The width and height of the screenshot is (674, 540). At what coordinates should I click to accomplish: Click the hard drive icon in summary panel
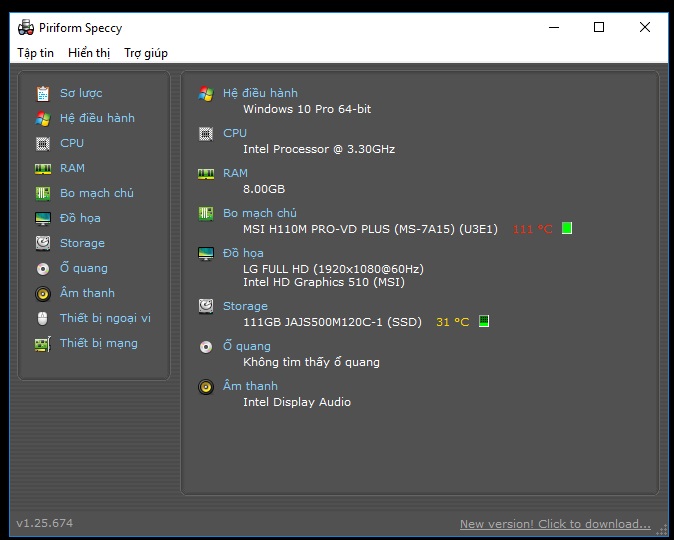(x=206, y=307)
